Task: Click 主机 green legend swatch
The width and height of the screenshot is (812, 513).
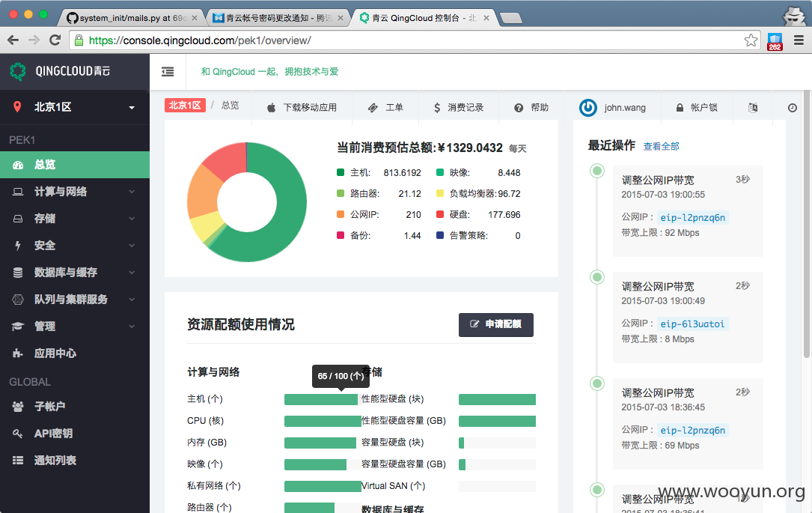Action: 341,172
